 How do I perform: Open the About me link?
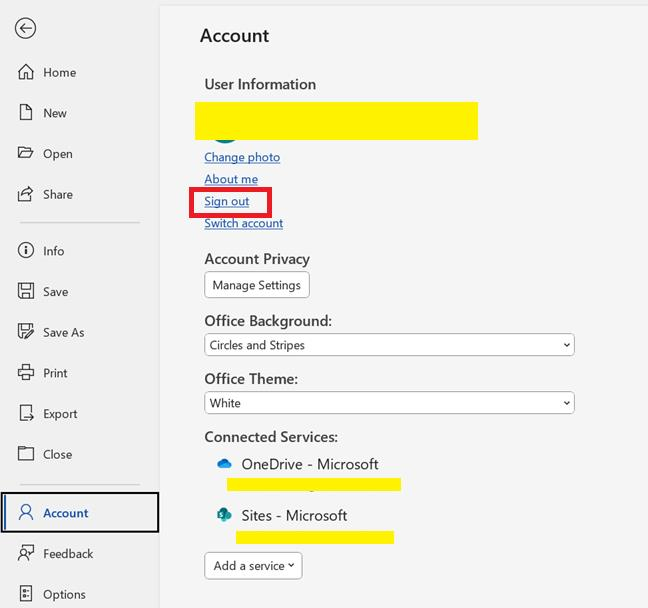[231, 179]
